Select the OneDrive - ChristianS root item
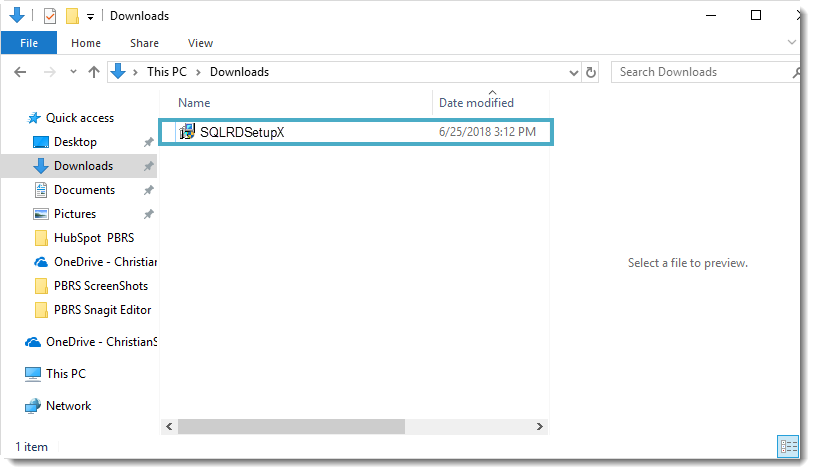The width and height of the screenshot is (815, 474). [101, 342]
